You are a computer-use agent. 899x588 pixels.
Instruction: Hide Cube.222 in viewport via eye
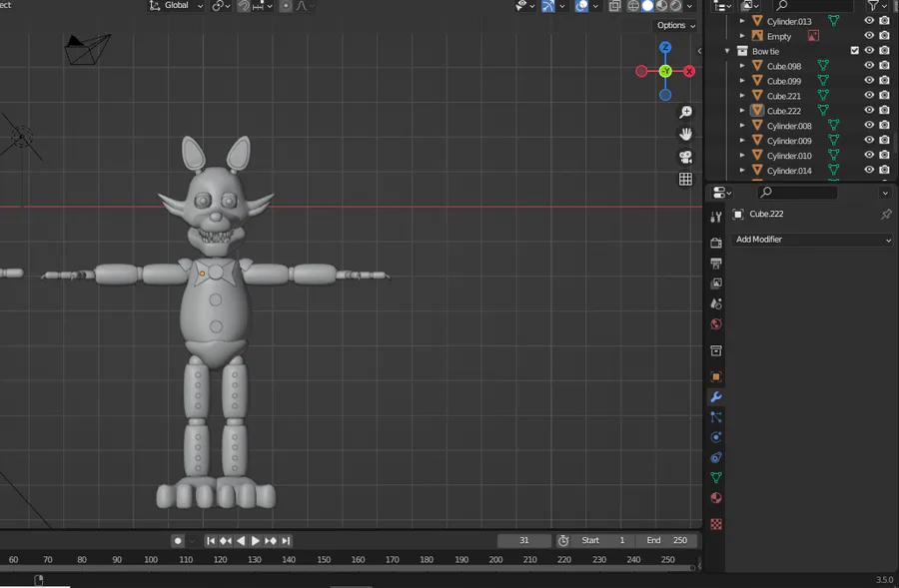[869, 110]
